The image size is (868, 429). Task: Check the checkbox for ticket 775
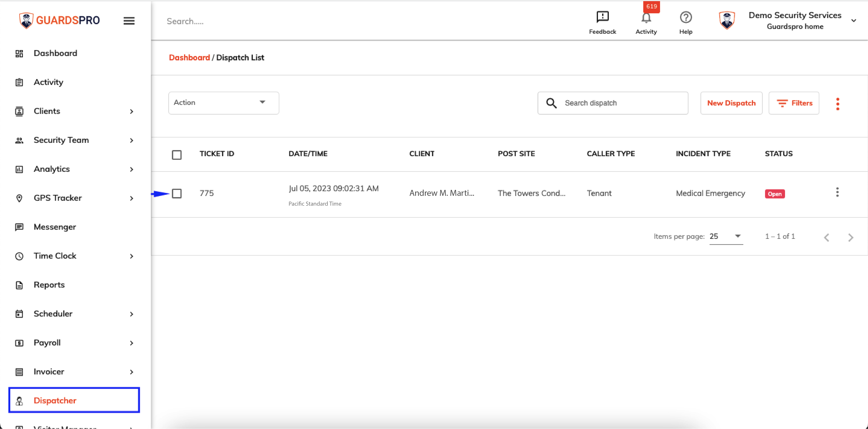pos(177,193)
